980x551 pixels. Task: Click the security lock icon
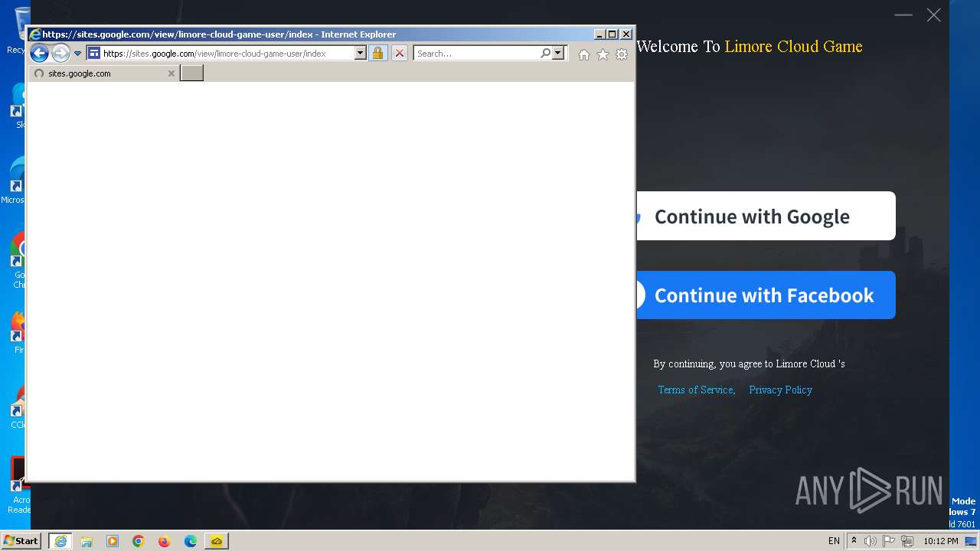tap(377, 53)
